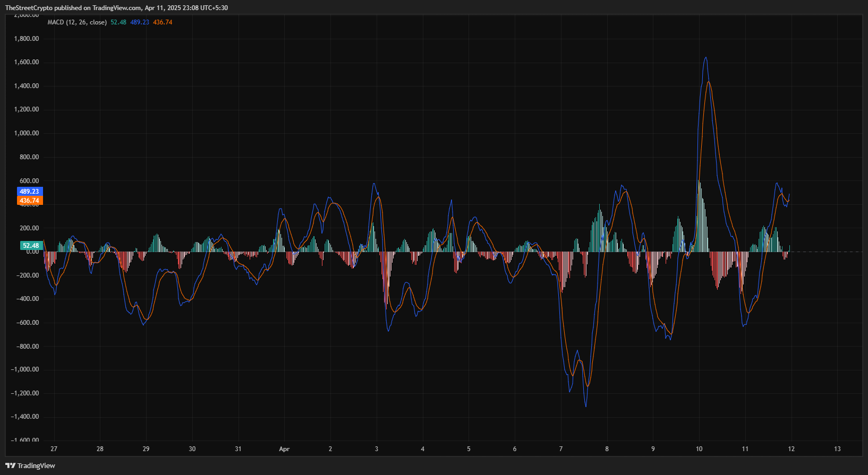
Task: Click the 1,600.00 price axis value
Action: pyautogui.click(x=27, y=62)
